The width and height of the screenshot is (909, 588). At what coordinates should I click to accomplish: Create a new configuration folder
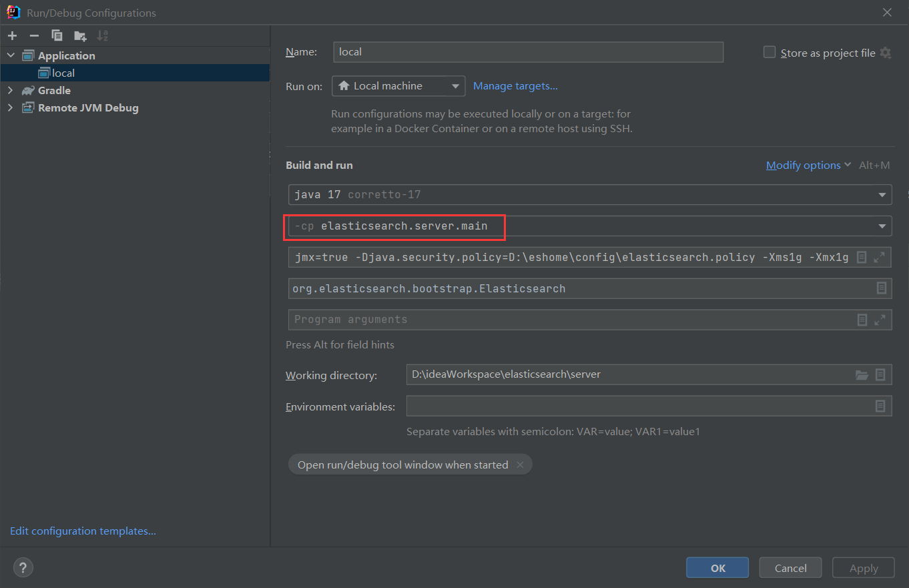tap(80, 35)
